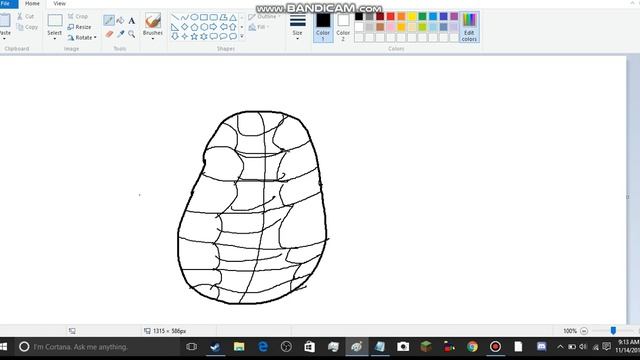This screenshot has height=360, width=640.
Task: Choose the Rectangle shape
Action: [x=204, y=18]
